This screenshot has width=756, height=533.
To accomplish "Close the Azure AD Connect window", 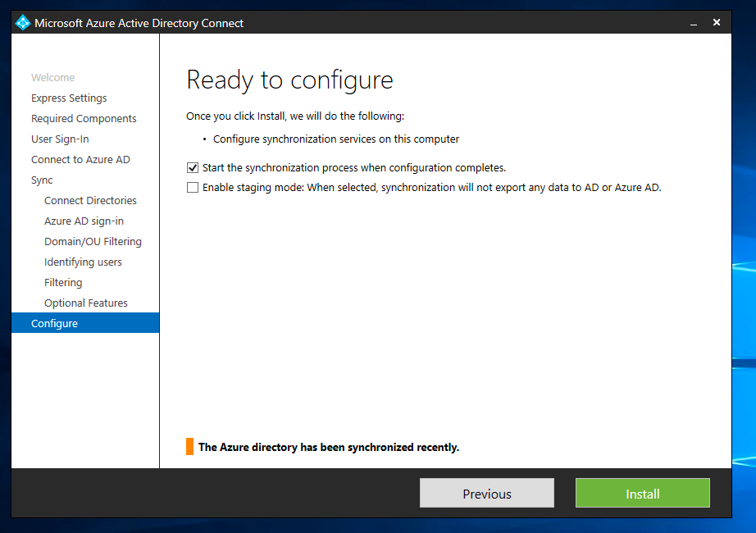I will point(717,22).
